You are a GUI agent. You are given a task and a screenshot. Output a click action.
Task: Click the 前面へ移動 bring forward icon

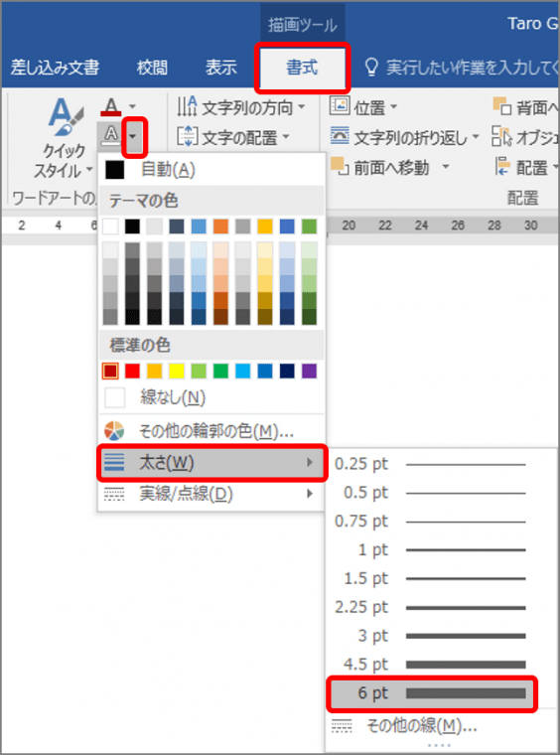340,167
